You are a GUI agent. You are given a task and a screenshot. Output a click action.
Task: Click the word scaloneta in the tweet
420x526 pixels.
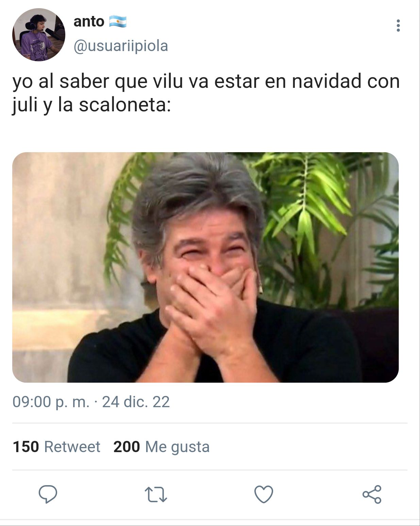[124, 105]
